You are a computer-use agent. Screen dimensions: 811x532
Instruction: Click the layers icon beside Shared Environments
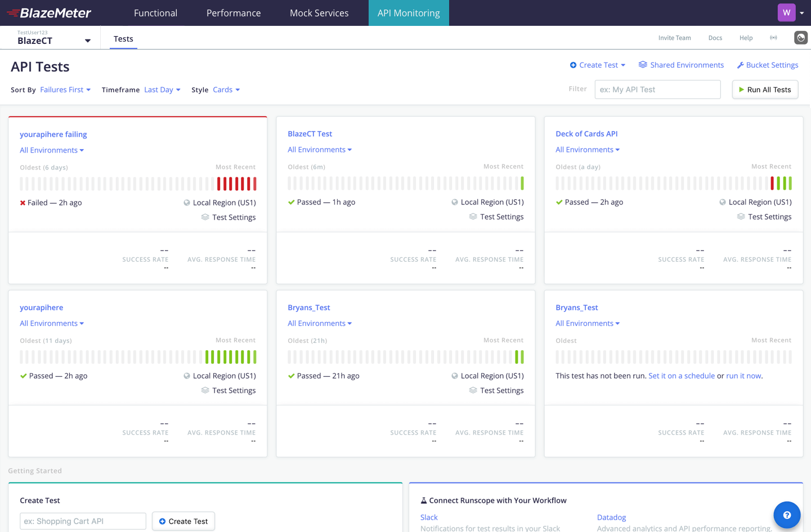coord(643,65)
